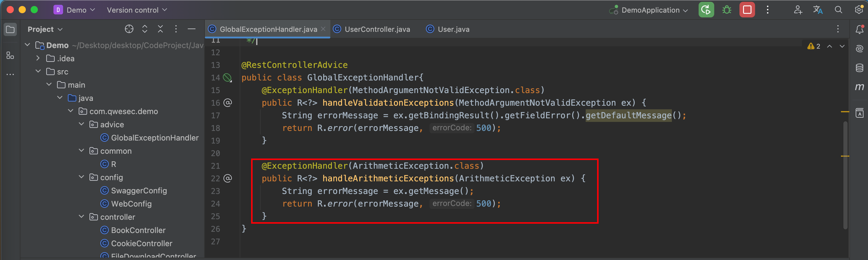Image resolution: width=868 pixels, height=260 pixels.
Task: Select opened file in Project tree
Action: tap(129, 29)
